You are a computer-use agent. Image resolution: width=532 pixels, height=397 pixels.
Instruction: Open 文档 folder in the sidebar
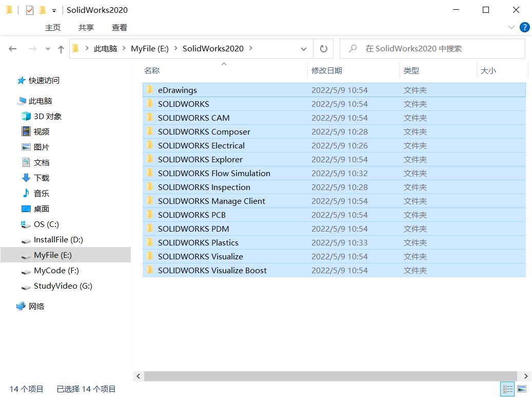pyautogui.click(x=42, y=162)
